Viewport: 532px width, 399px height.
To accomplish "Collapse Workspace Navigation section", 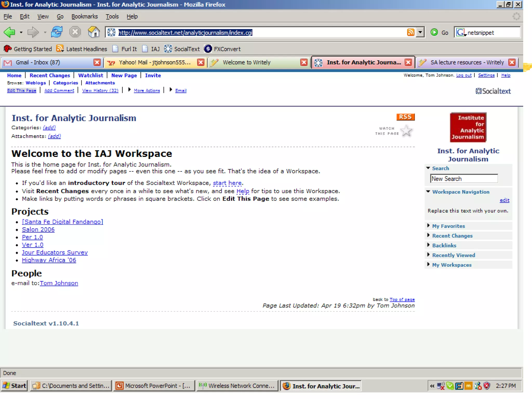I will coord(428,191).
